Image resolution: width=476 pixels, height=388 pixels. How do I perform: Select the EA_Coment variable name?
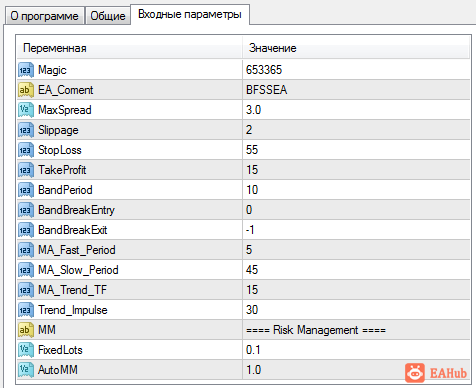(66, 90)
